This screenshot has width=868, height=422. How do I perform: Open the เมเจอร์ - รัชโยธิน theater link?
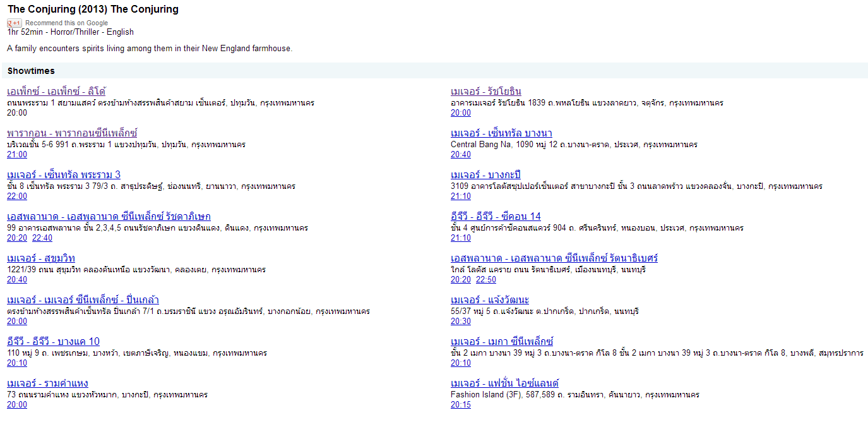point(486,91)
